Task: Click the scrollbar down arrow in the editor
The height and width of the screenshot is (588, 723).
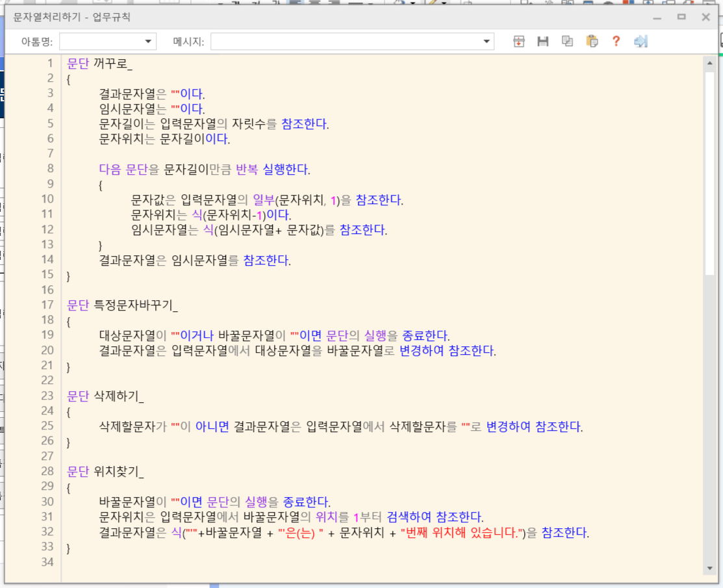Action: 709,568
